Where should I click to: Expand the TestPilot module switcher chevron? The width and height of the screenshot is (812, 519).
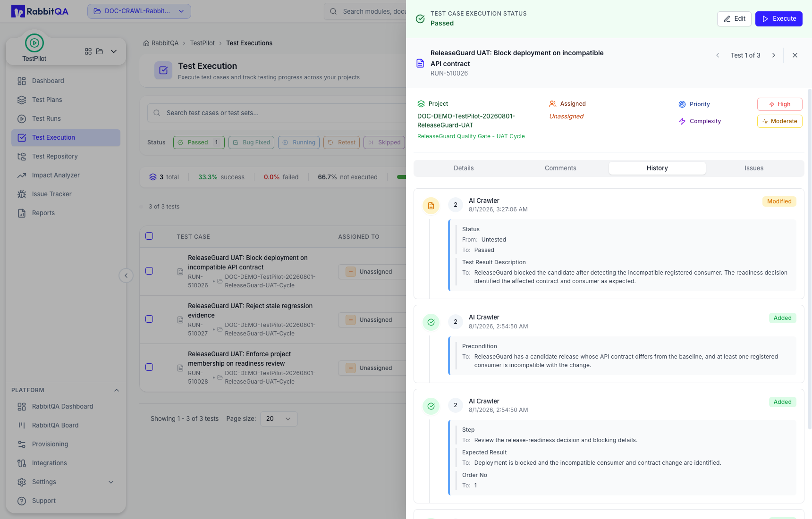tap(114, 51)
